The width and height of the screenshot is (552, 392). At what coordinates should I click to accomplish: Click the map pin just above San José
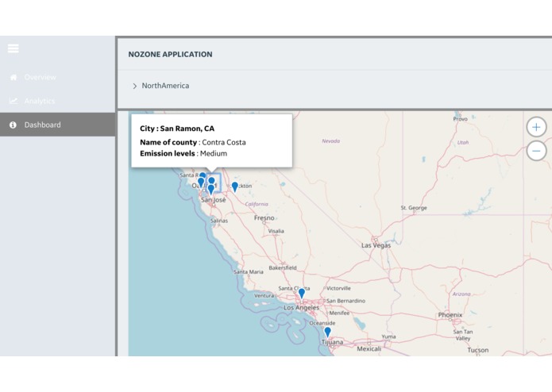211,190
